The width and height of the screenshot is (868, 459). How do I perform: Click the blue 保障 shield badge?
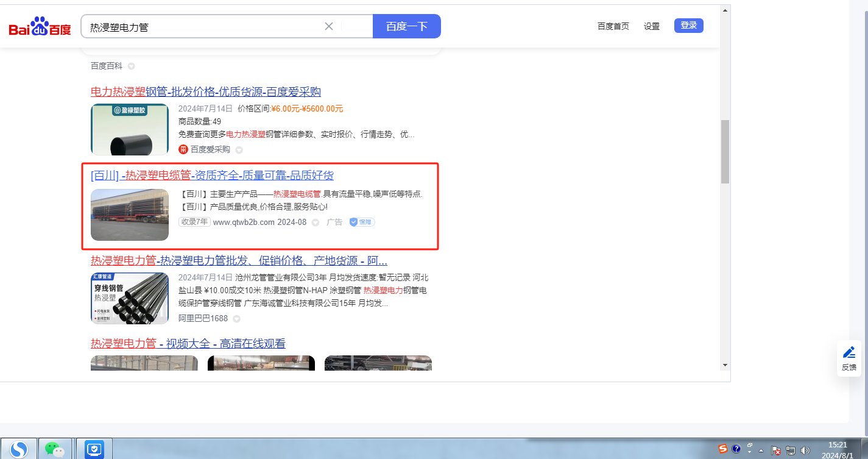click(x=362, y=222)
